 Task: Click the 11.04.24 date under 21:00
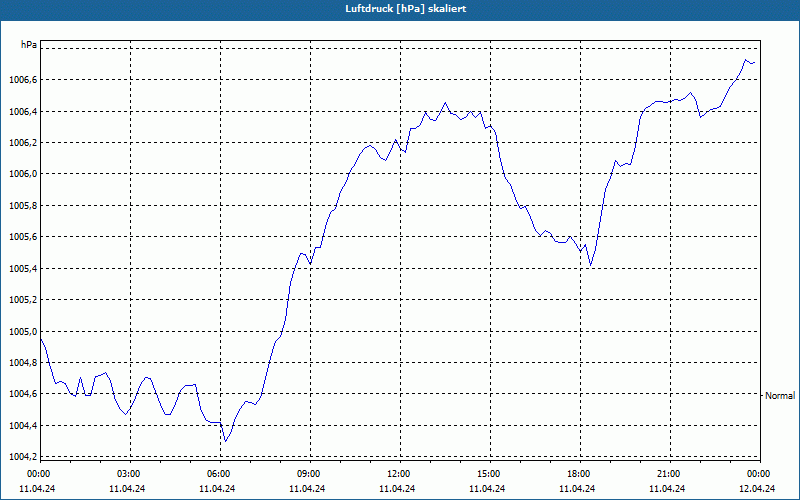click(667, 488)
